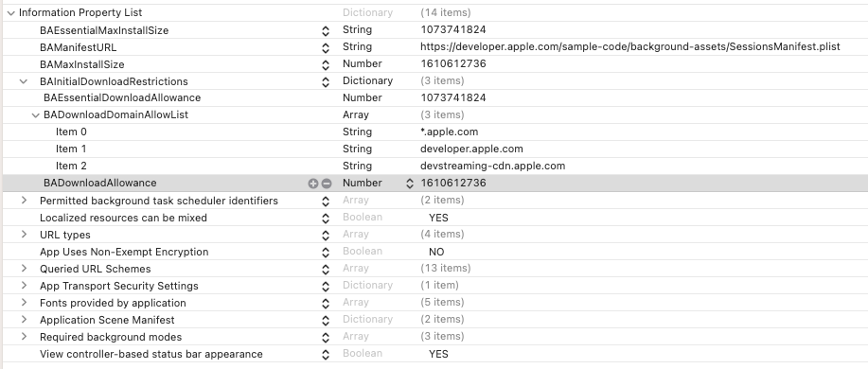Select the BAEssentialDownloadAllowance key
The image size is (868, 369).
click(122, 97)
